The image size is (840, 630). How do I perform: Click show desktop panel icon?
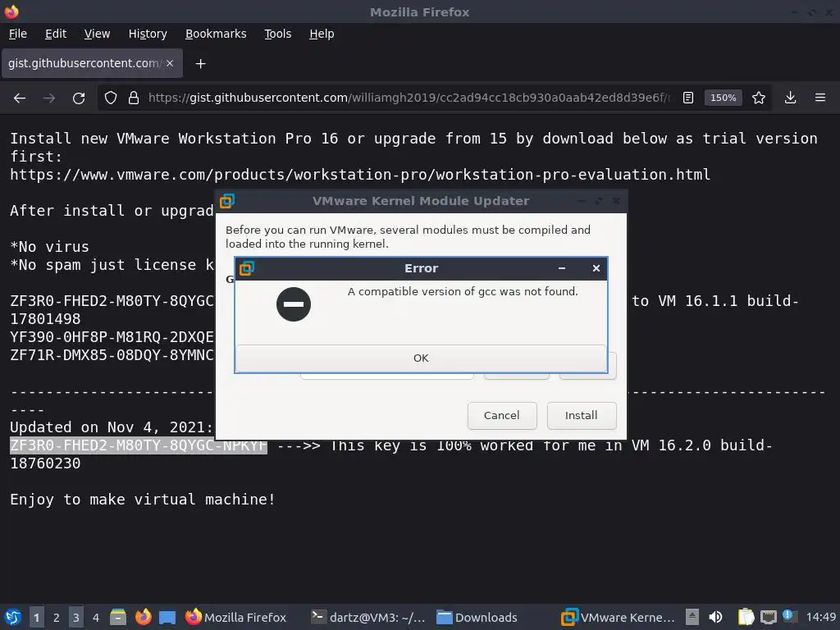167,617
